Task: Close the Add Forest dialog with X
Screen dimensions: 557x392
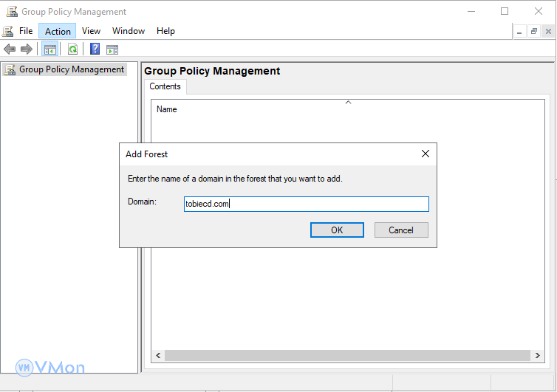Action: (426, 154)
